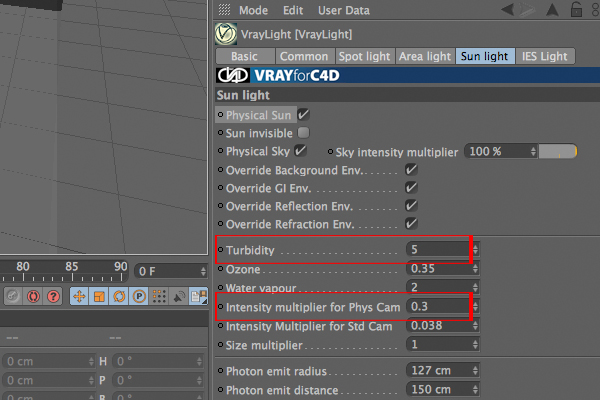Toggle the point level animation dots icon
600x400 pixels.
[x=159, y=297]
